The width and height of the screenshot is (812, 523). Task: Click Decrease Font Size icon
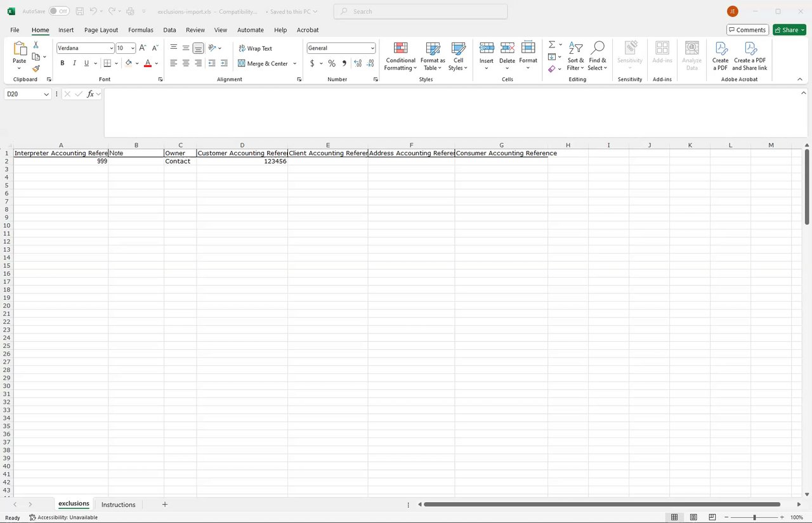pos(155,48)
